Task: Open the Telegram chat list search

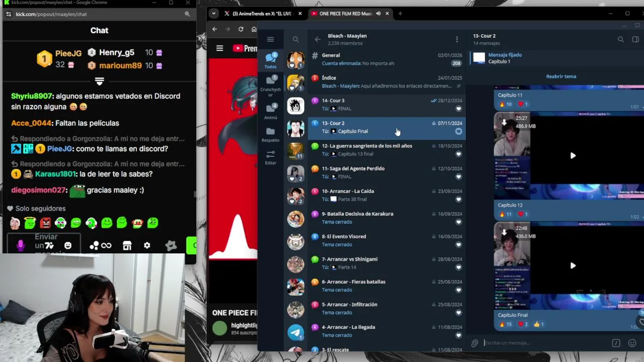Action: coord(296,39)
